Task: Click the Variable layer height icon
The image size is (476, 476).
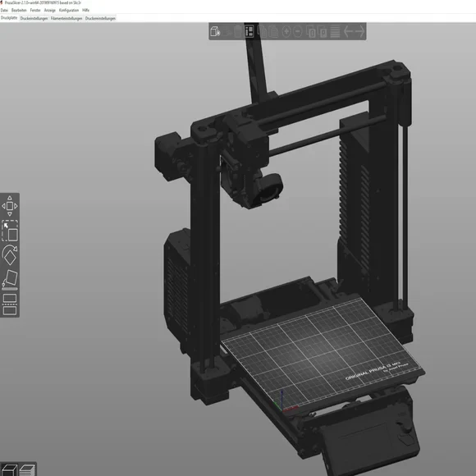Action: click(335, 31)
